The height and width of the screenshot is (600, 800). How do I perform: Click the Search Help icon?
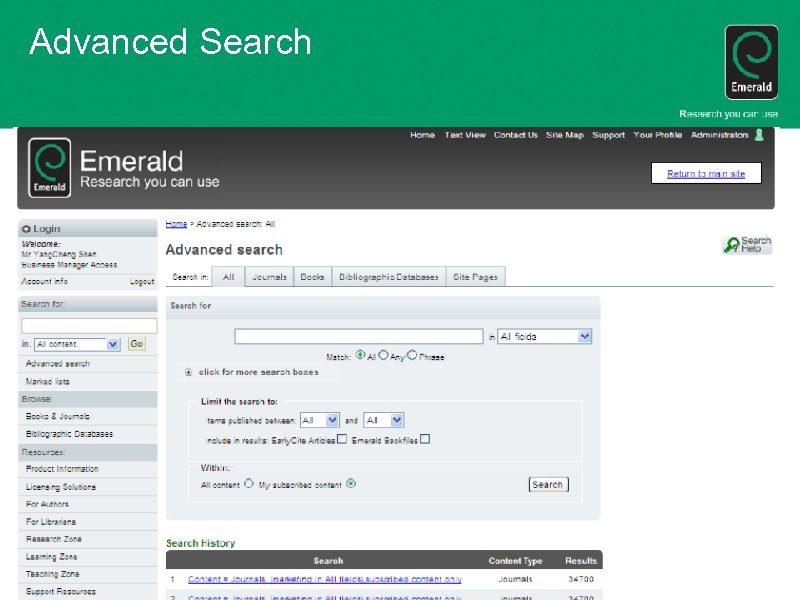pyautogui.click(x=750, y=243)
